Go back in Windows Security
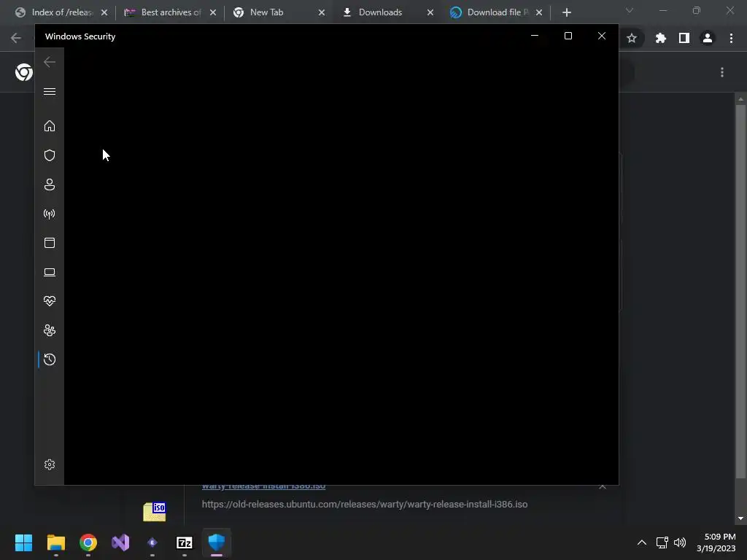This screenshot has height=560, width=747. (50, 62)
